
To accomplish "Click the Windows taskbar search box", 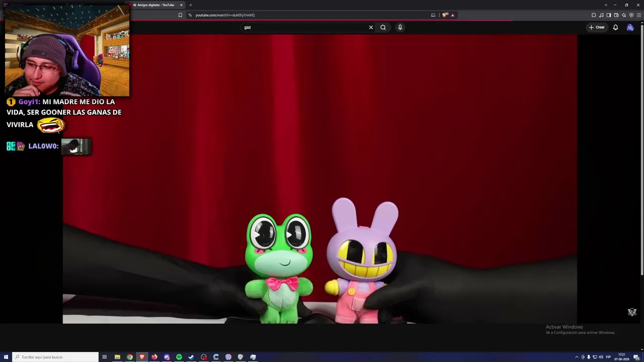I will click(x=55, y=357).
